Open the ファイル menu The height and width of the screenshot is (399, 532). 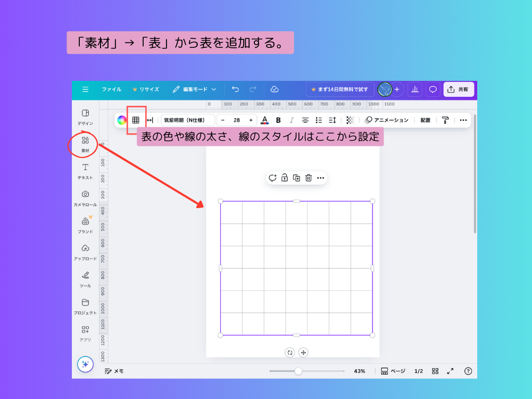[112, 89]
